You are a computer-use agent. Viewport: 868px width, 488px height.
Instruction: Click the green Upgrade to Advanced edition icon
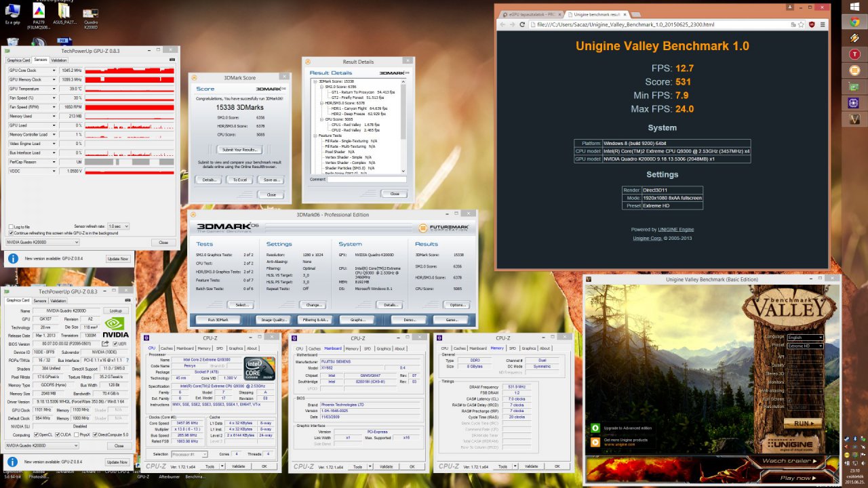[x=595, y=428]
